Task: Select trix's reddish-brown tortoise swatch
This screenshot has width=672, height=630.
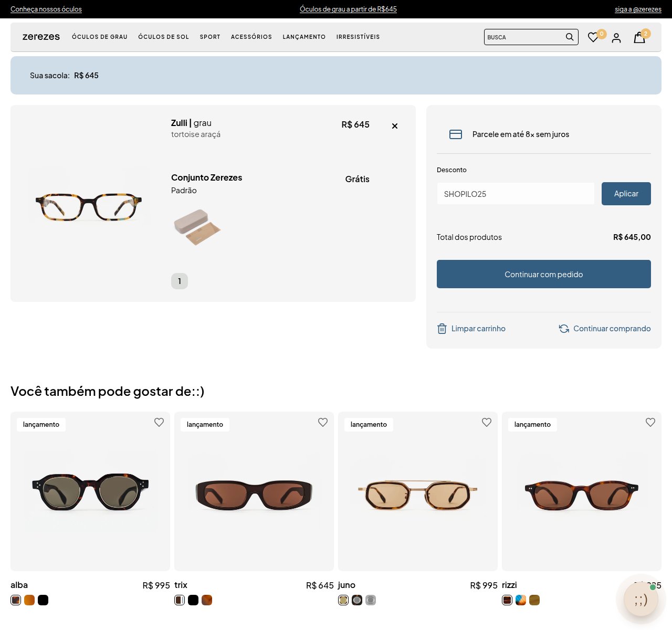Action: 207,600
